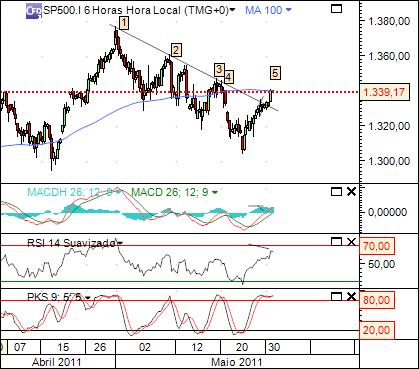Click the 26 date on time axis
The height and width of the screenshot is (369, 419).
coord(100,347)
